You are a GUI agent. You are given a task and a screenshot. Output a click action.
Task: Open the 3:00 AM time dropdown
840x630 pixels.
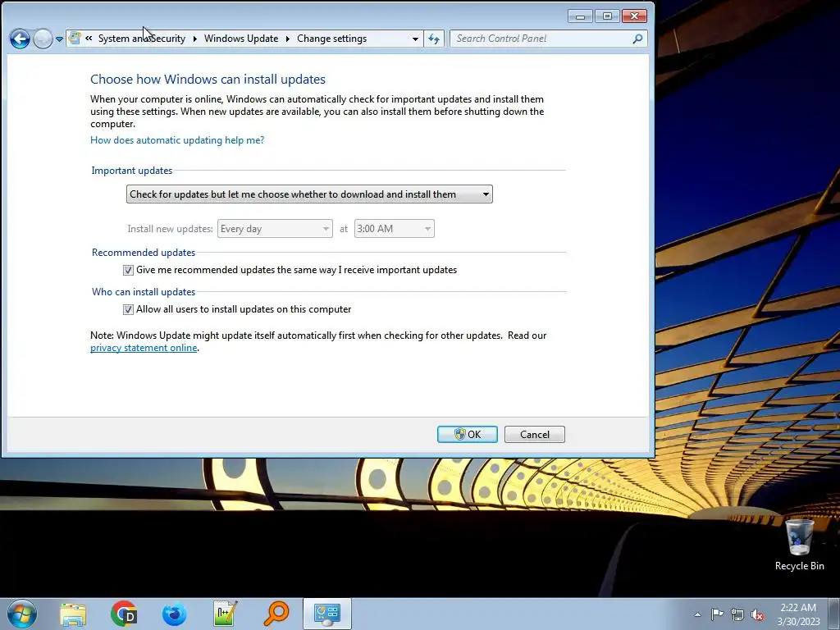pyautogui.click(x=394, y=229)
